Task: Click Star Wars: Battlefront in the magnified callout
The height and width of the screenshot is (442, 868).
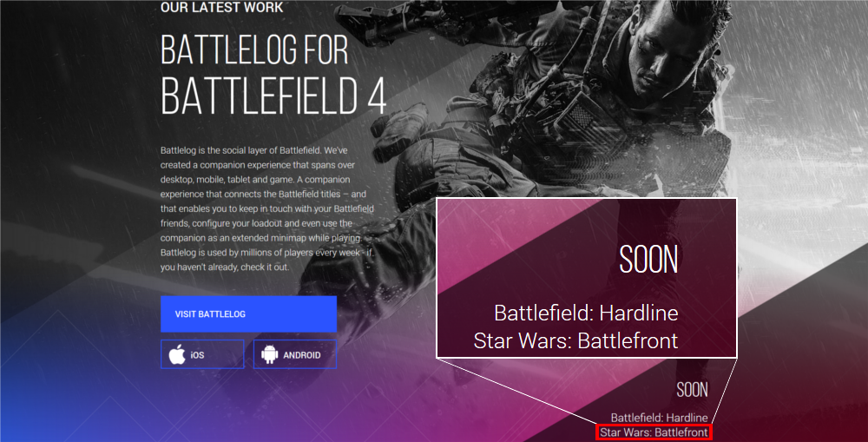Action: click(575, 340)
